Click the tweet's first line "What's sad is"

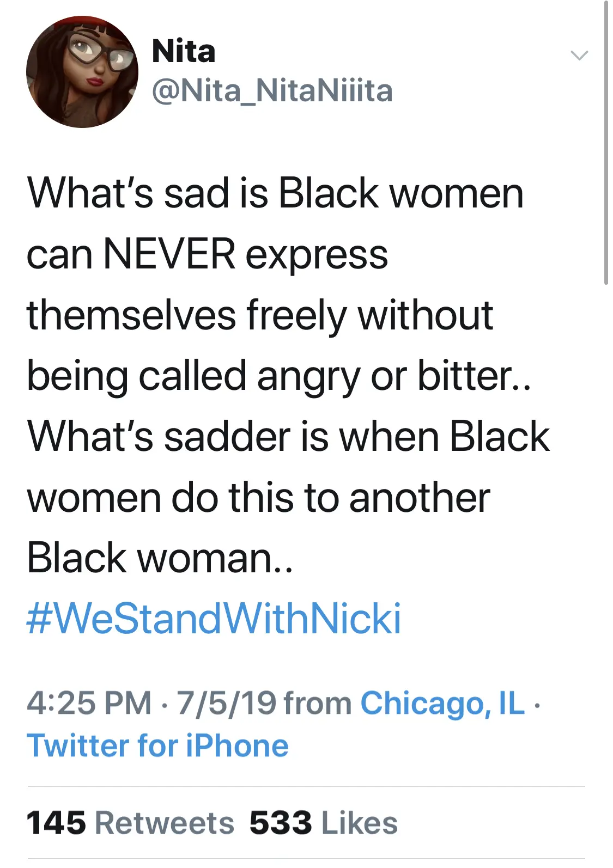147,193
